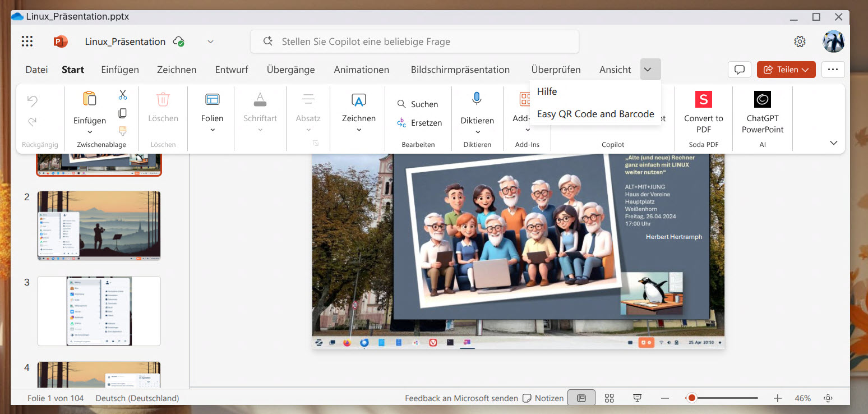868x414 pixels.
Task: Switch to slide sorter grid view
Action: pyautogui.click(x=609, y=398)
